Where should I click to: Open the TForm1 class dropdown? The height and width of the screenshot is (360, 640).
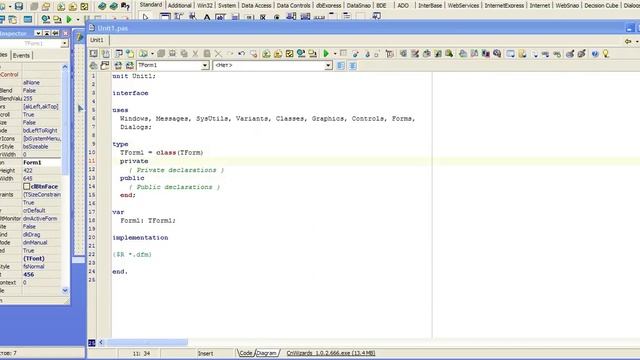click(205, 65)
